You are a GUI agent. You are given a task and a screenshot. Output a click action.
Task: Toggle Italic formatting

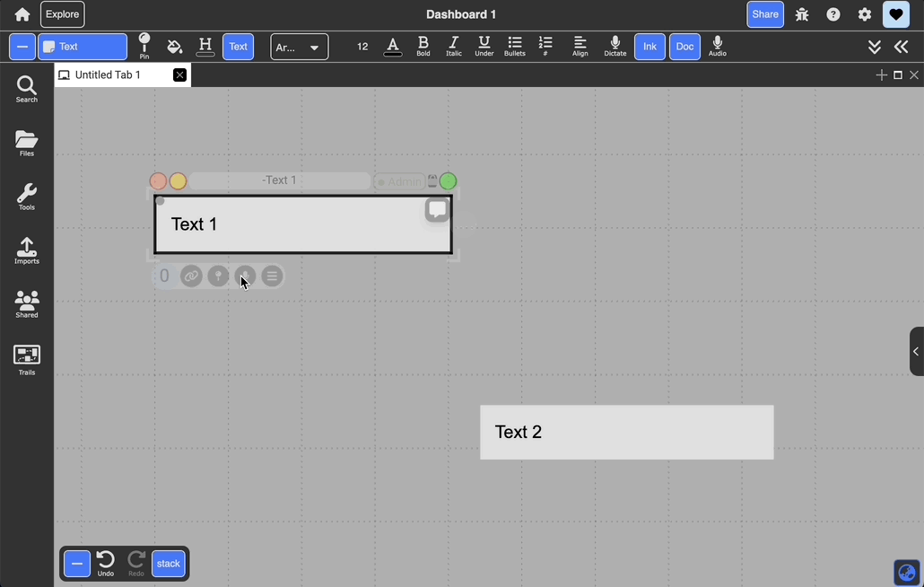click(x=454, y=47)
